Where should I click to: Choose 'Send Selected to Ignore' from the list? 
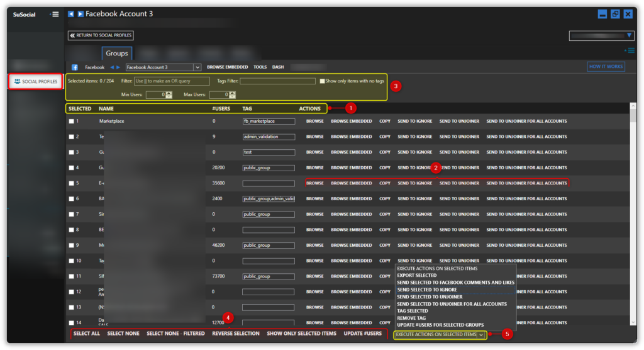click(x=427, y=290)
